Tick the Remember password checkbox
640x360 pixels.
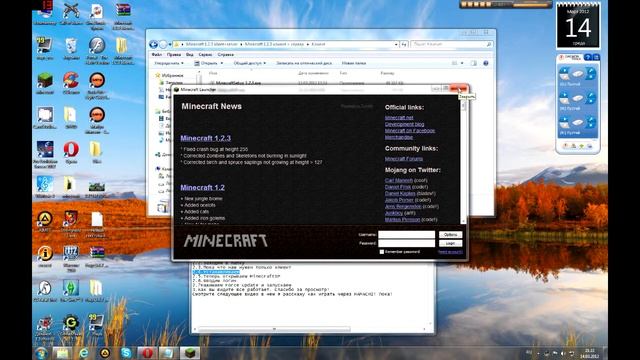pos(382,252)
